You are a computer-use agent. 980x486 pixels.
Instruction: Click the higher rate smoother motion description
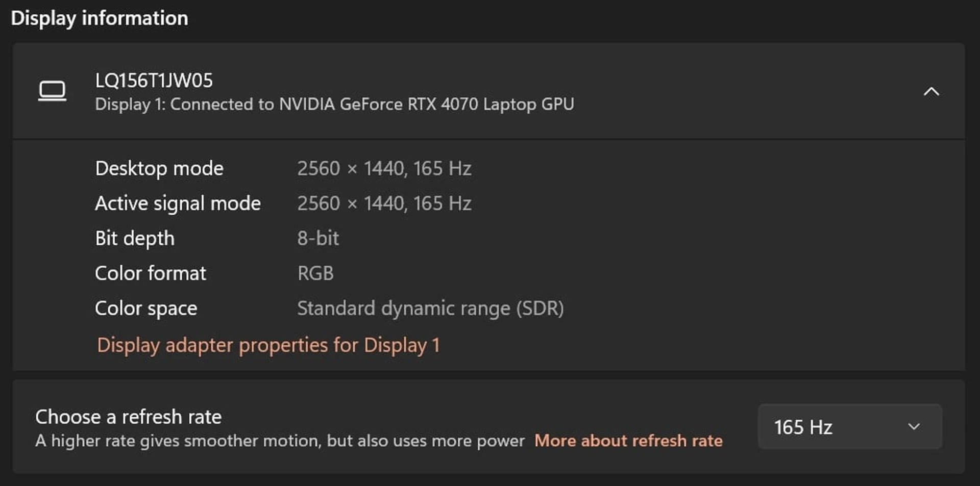(280, 441)
